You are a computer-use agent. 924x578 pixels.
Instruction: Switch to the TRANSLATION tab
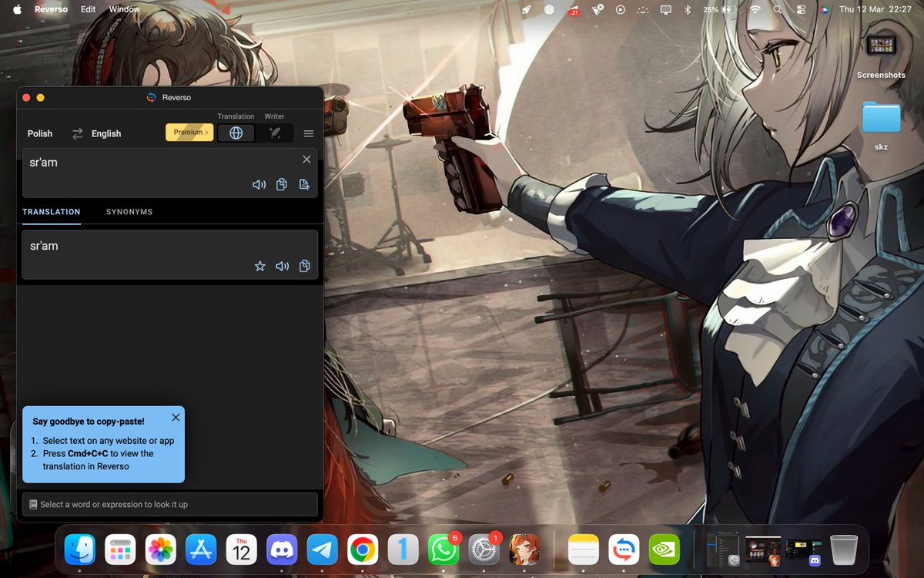click(52, 212)
